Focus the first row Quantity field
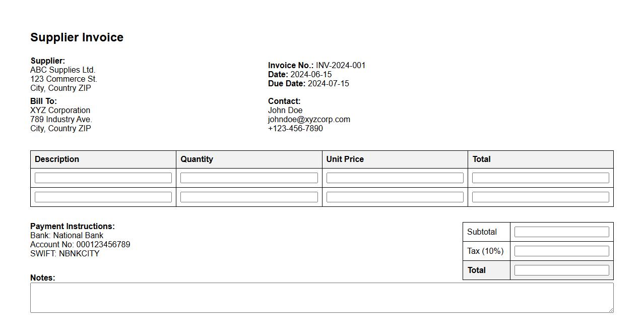This screenshot has height=328, width=644. coord(249,178)
